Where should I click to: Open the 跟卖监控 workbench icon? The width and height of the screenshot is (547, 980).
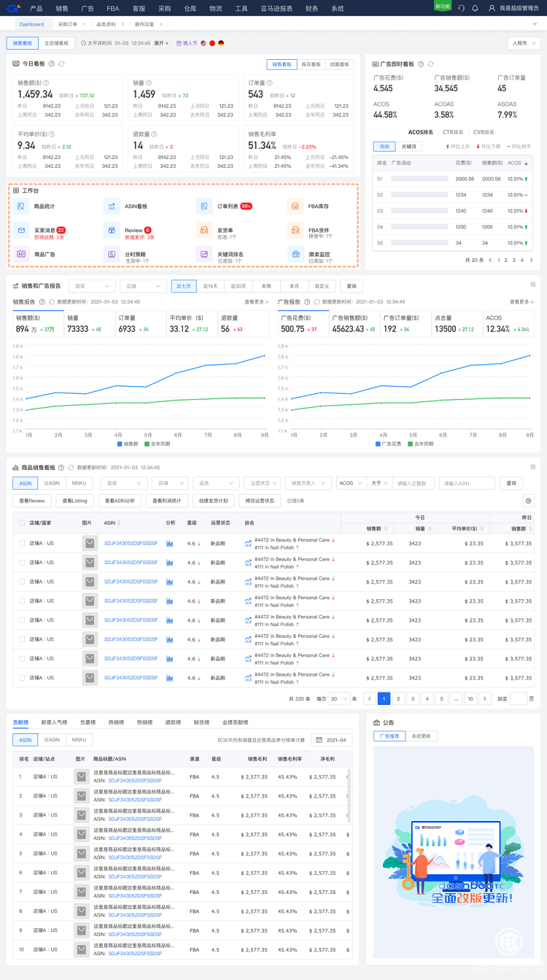[295, 255]
